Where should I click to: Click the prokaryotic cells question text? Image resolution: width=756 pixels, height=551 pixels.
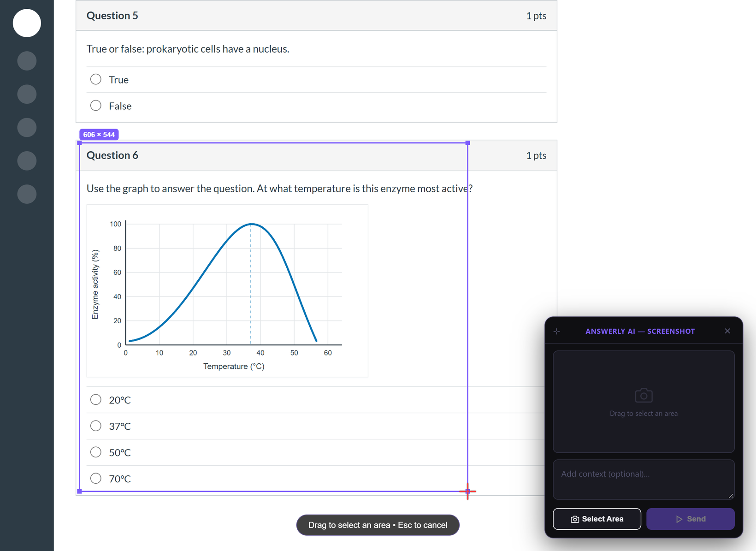coord(188,49)
